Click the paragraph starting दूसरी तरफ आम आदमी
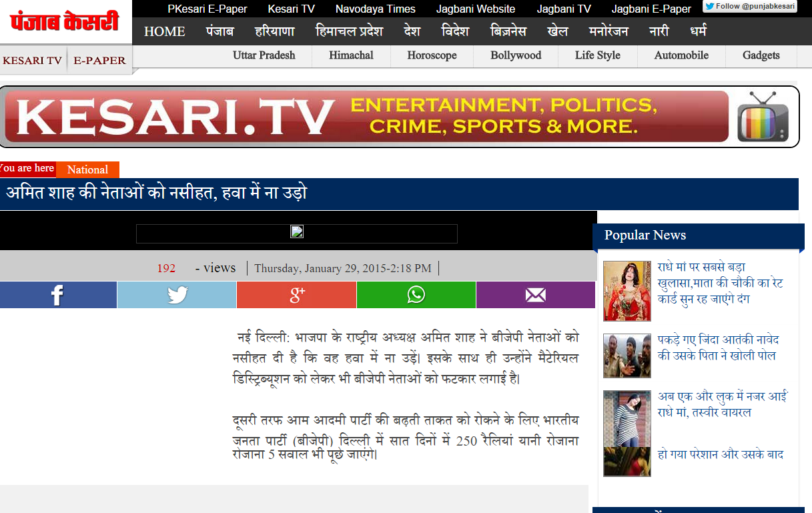This screenshot has width=812, height=513. point(405,438)
